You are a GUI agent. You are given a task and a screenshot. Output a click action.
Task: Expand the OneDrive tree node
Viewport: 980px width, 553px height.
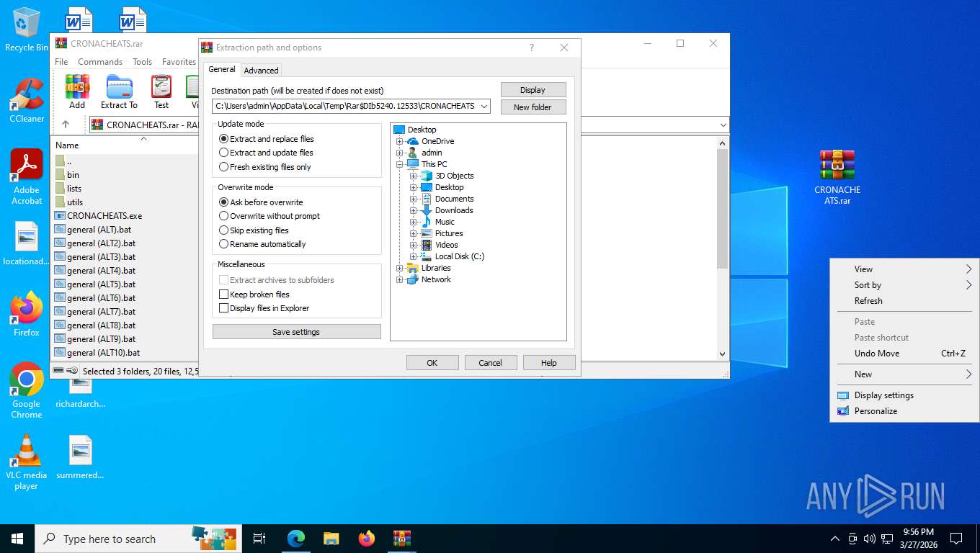[399, 141]
